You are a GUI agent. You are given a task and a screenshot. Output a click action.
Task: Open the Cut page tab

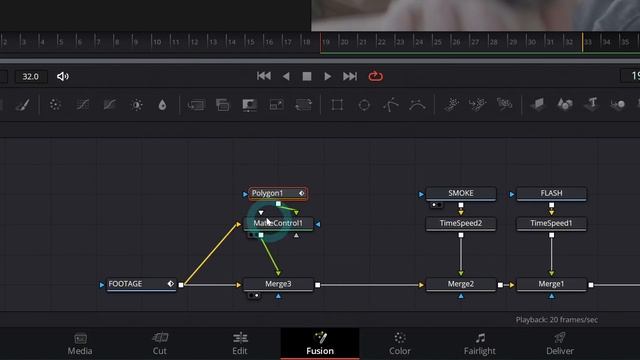[x=160, y=344]
